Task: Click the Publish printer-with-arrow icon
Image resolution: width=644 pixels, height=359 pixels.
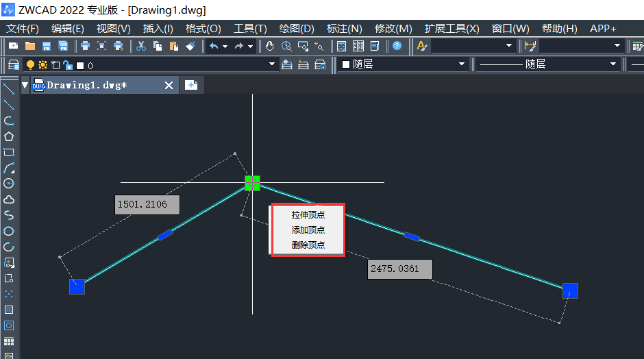Action: 119,46
